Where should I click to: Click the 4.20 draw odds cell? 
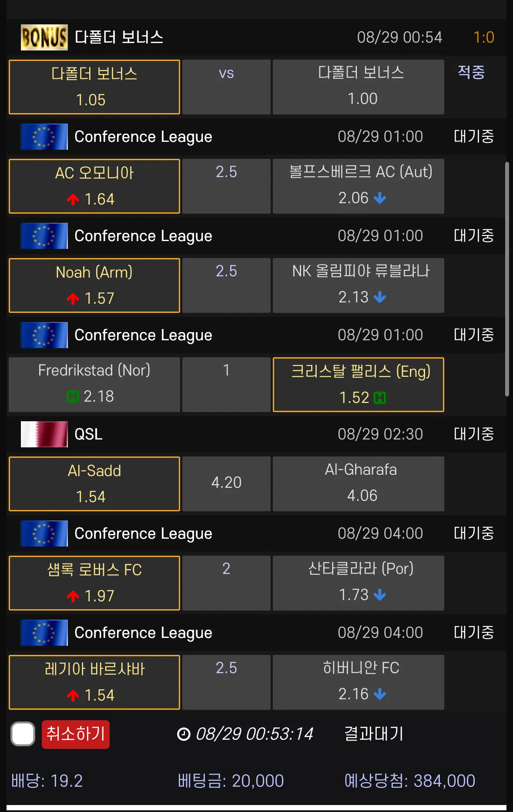tap(226, 483)
